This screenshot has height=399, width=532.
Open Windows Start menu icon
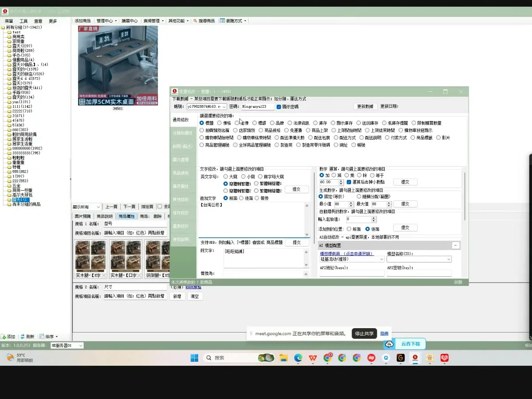(x=194, y=358)
